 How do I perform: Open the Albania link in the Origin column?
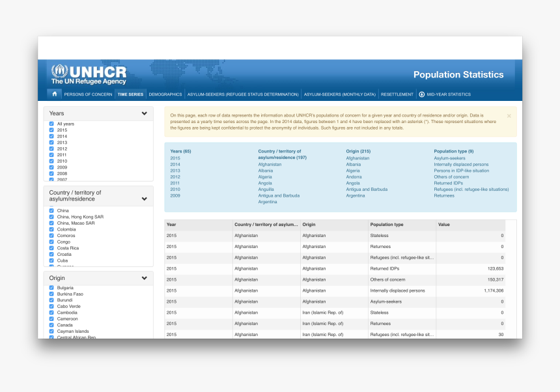(352, 164)
